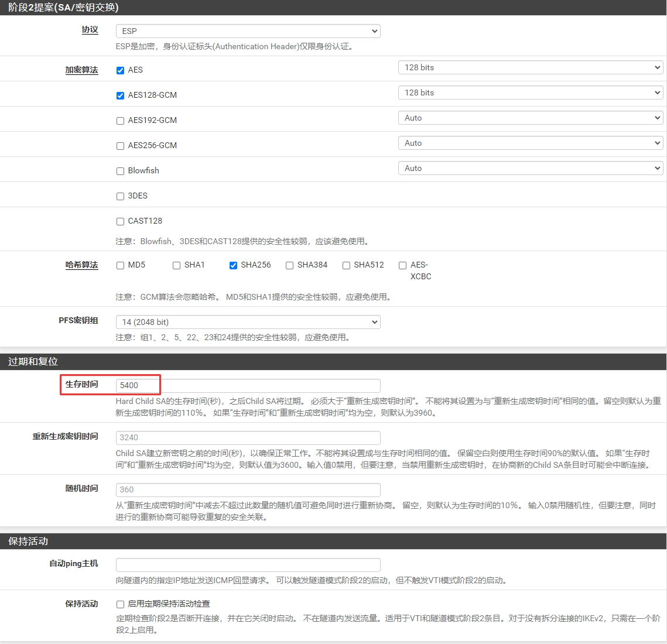Enable 启用定期保持活动检查 checkbox
The image size is (667, 644).
120,604
